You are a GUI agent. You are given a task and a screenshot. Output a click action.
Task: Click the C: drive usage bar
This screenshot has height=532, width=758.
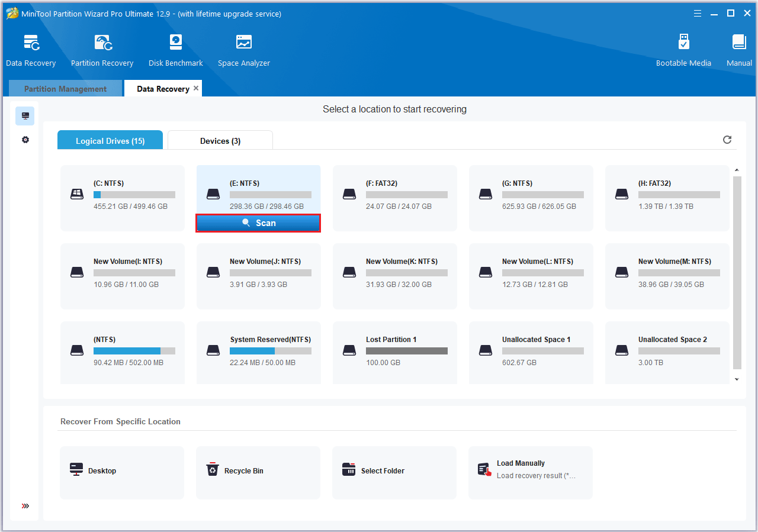coord(134,195)
